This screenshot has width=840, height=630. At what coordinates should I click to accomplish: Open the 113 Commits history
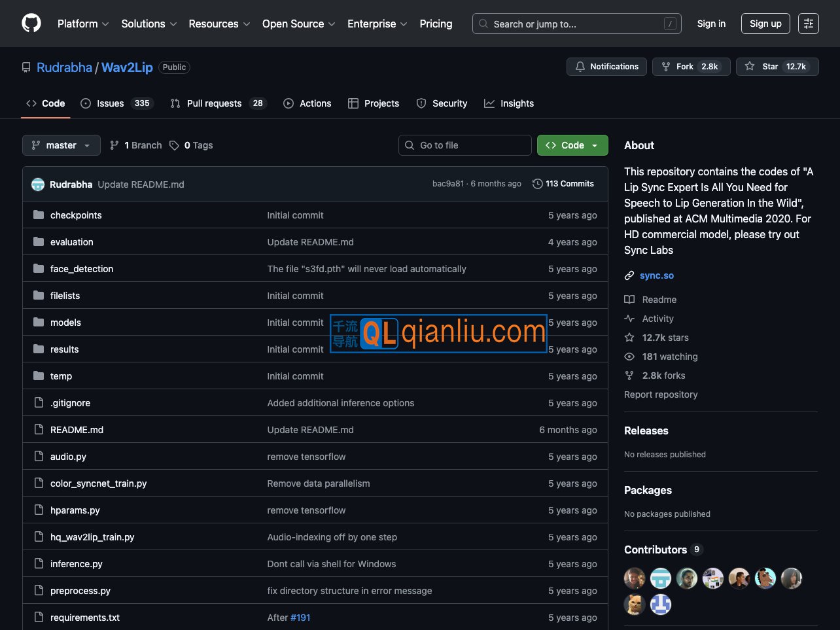click(563, 184)
